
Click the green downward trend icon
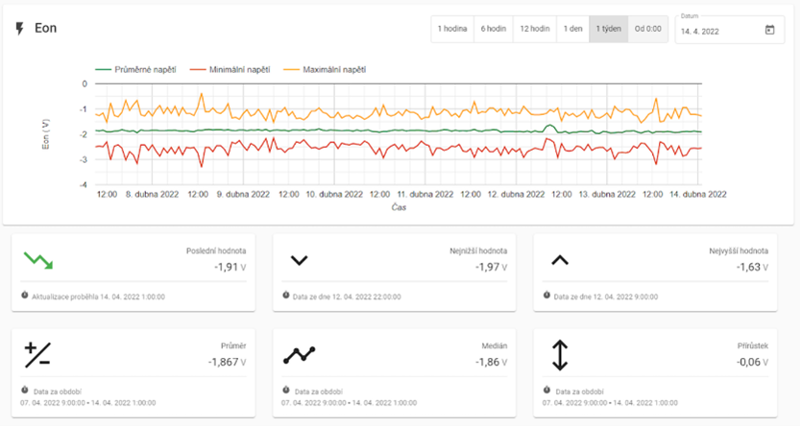(x=38, y=260)
